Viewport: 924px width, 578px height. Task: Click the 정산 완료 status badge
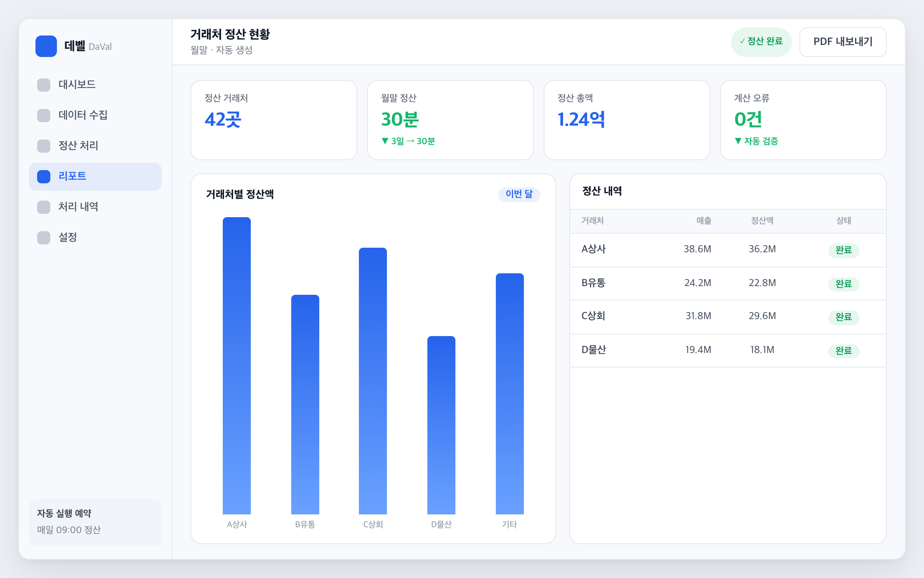tap(761, 42)
